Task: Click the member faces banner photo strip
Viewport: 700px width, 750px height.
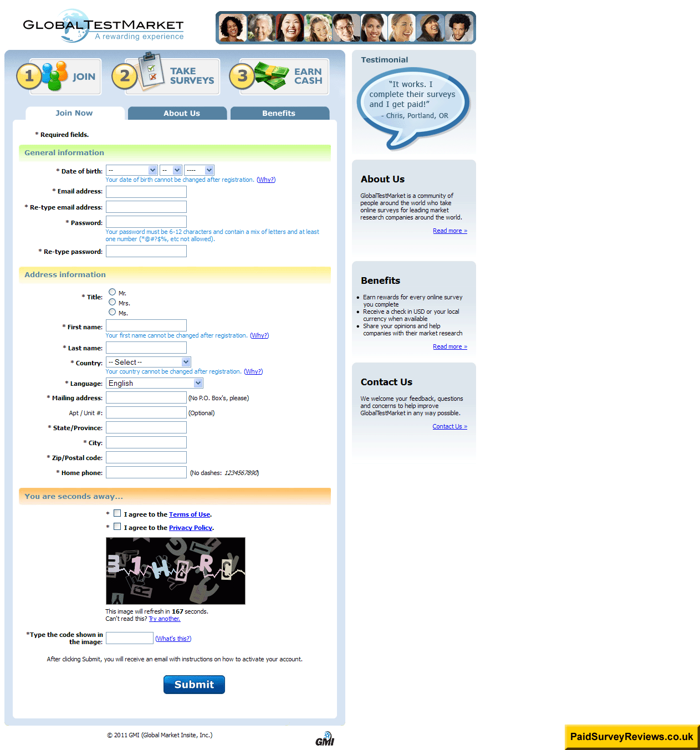Action: coord(346,28)
